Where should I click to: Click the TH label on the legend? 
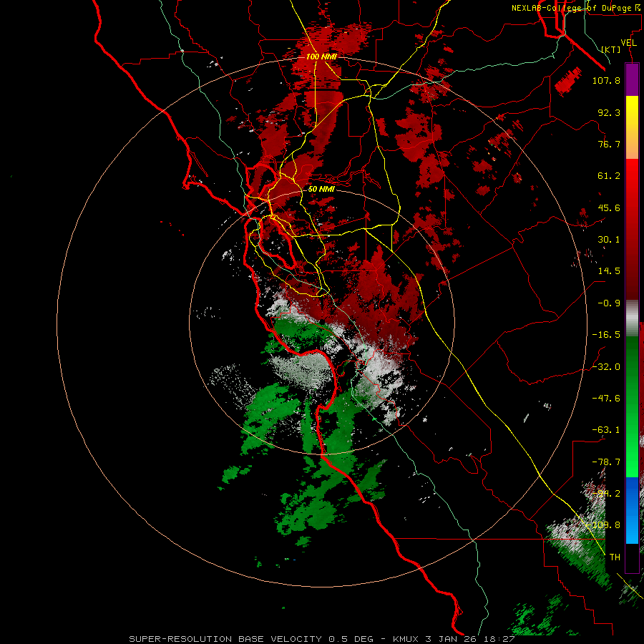[615, 557]
